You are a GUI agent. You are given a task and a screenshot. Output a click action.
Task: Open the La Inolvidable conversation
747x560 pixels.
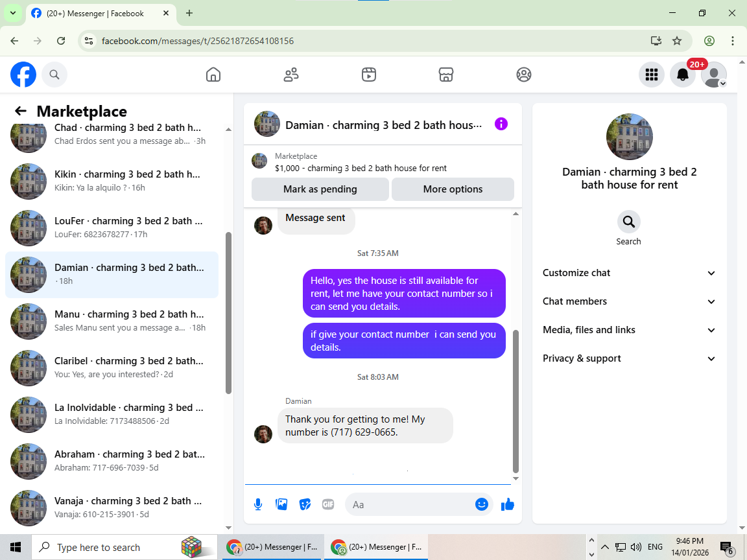point(112,415)
